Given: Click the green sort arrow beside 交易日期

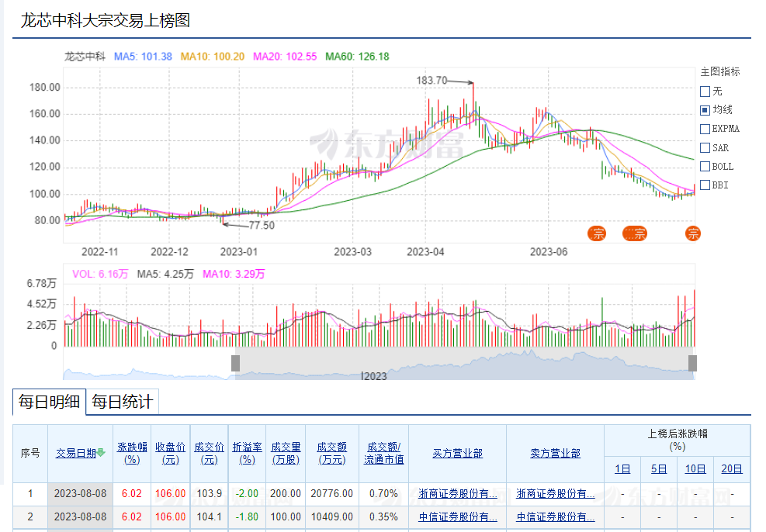Looking at the screenshot, I should [101, 453].
